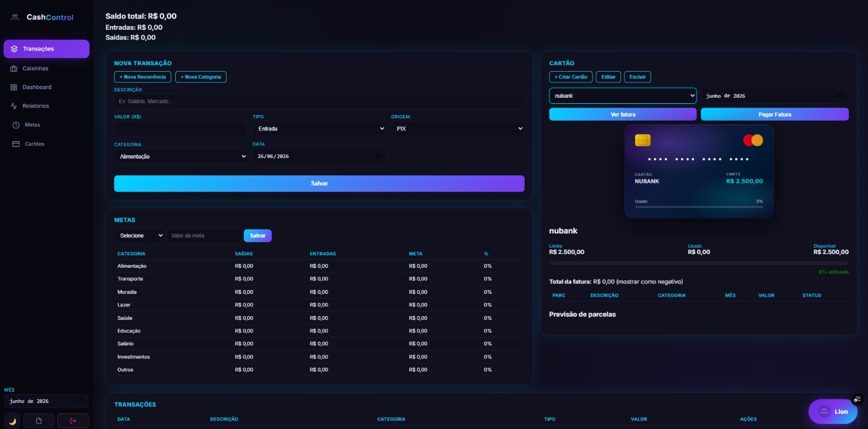Click the CashControl logo icon
The width and height of the screenshot is (868, 429).
click(15, 17)
